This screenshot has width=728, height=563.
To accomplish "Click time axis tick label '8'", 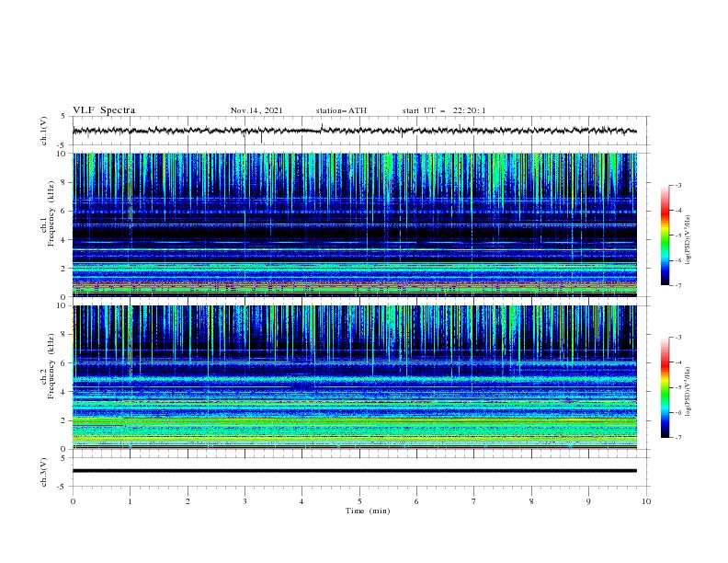I will tap(531, 501).
